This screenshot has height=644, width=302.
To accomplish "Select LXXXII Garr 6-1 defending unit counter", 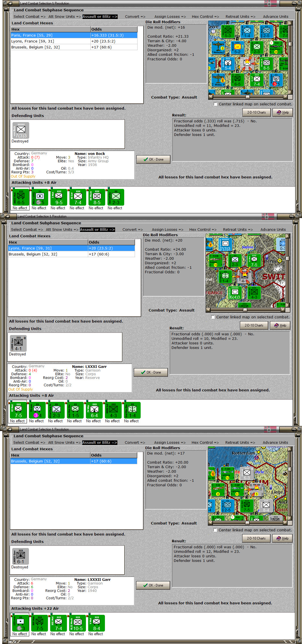I will 20,556.
